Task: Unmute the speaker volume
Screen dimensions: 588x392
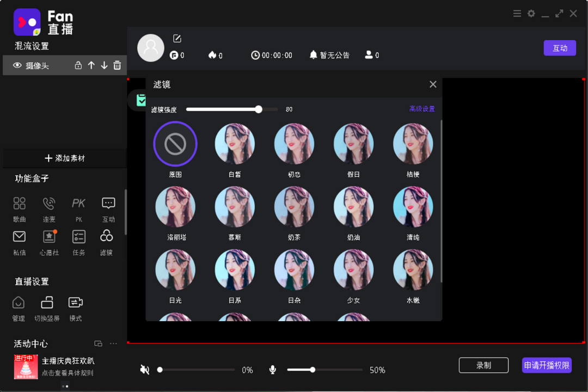Action: tap(144, 370)
